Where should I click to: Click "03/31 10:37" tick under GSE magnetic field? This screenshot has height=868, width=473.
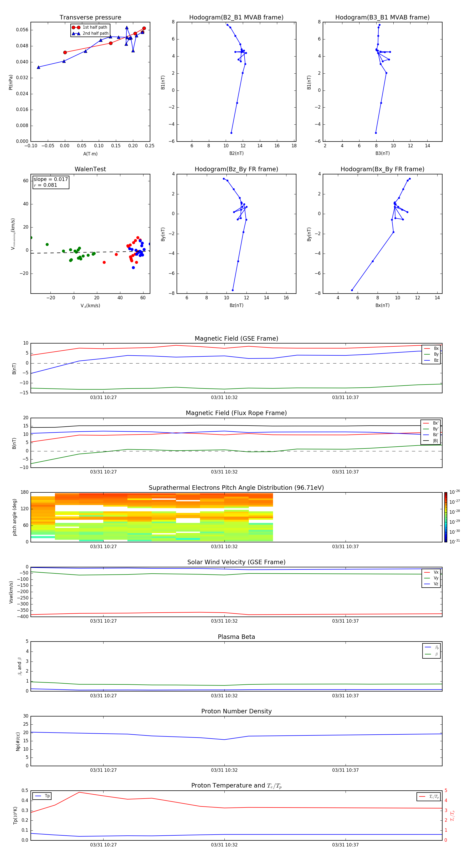tap(345, 398)
